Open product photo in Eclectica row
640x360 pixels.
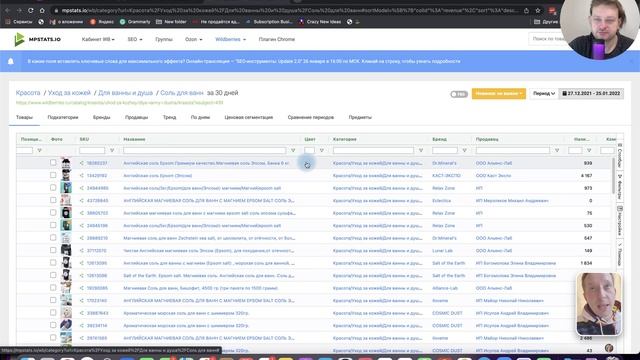66,200
